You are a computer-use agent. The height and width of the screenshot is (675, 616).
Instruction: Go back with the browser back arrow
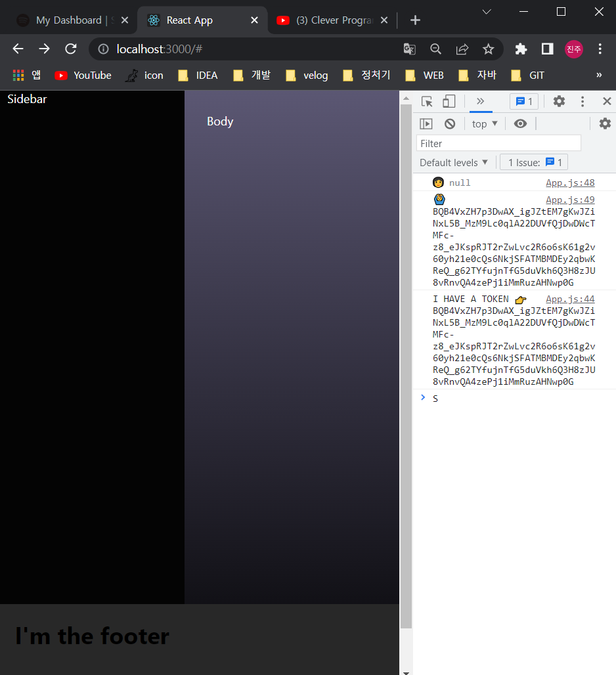click(x=18, y=49)
